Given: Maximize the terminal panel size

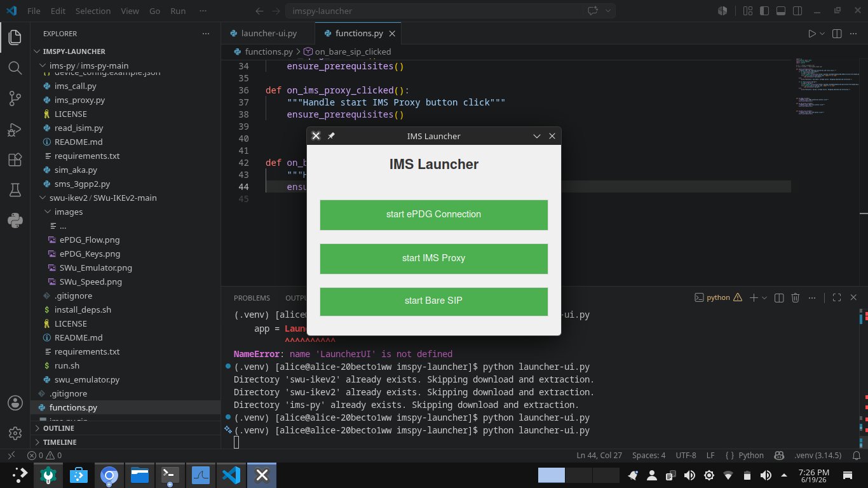Looking at the screenshot, I should pyautogui.click(x=837, y=297).
